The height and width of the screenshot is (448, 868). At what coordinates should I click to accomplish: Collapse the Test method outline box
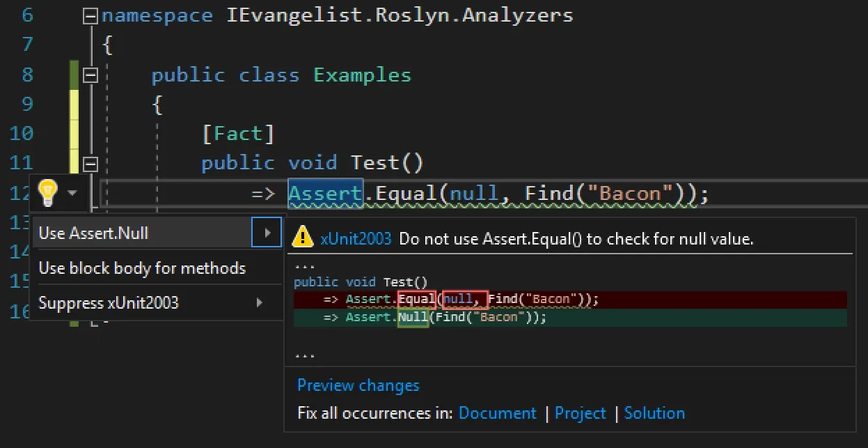coord(90,164)
